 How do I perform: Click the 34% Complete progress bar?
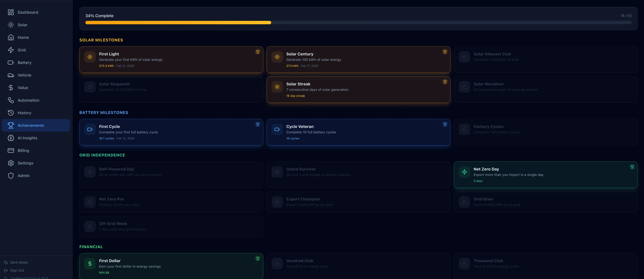(358, 23)
